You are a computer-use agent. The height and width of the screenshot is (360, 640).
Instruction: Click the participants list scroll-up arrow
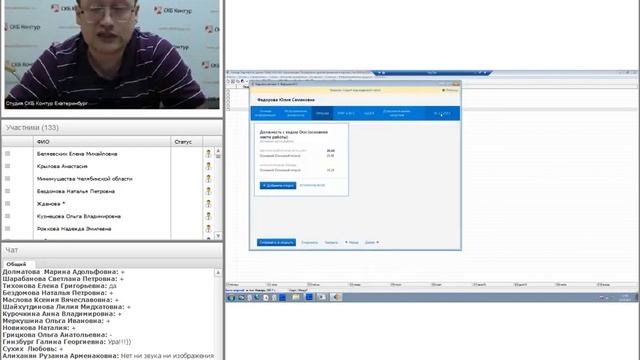click(x=218, y=151)
